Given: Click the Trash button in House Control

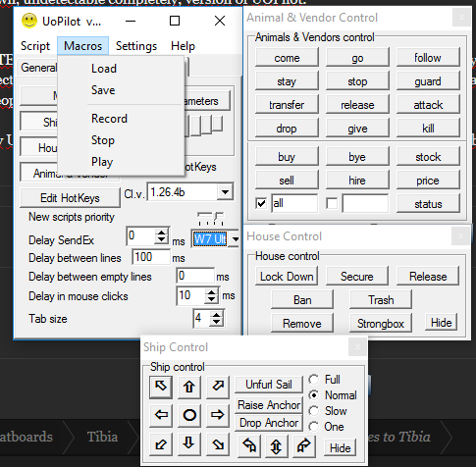Looking at the screenshot, I should 381,300.
